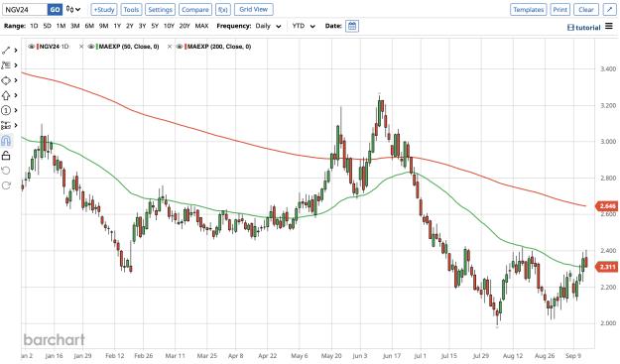Screen dimensions: 620x364
Task: Toggle the magnet snap mode
Action: 6,141
